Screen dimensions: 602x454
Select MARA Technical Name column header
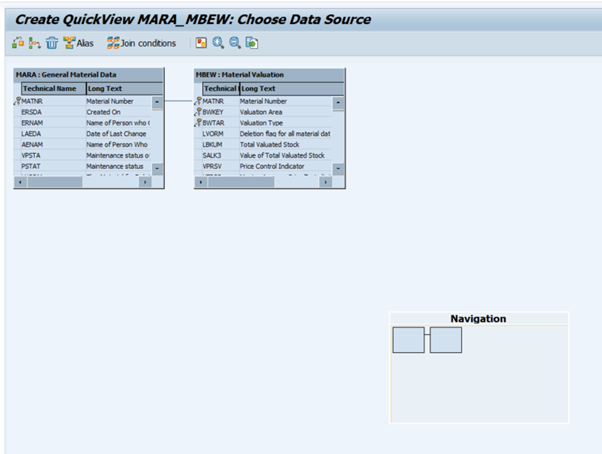(x=54, y=89)
